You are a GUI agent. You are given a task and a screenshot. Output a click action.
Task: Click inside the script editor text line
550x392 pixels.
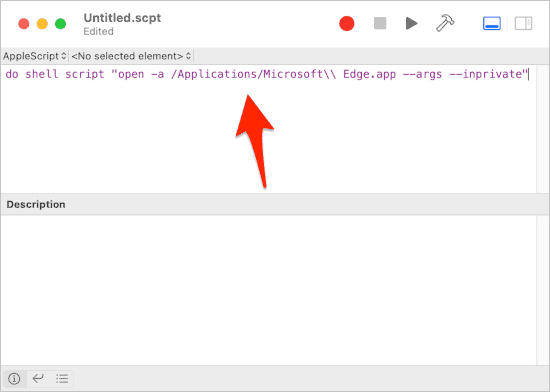click(267, 74)
